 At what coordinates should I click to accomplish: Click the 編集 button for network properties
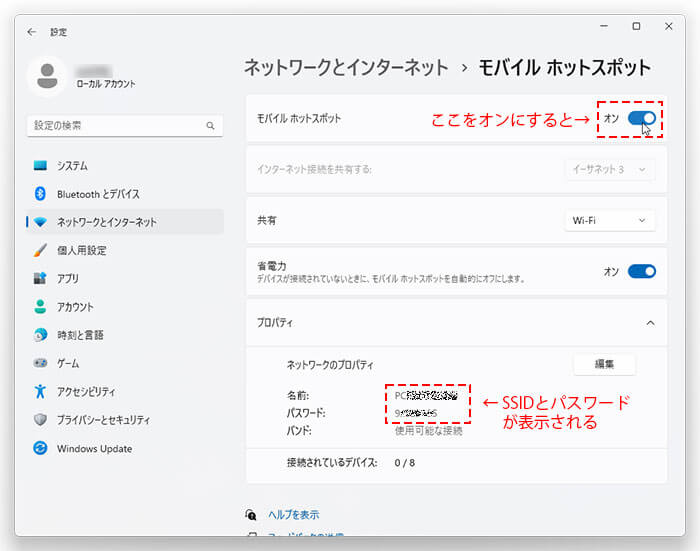tap(604, 364)
